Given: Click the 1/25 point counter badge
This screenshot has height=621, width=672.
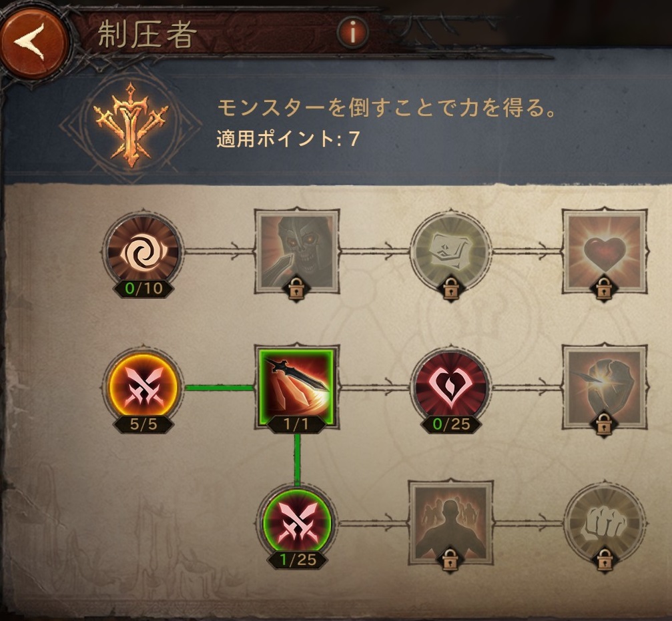Looking at the screenshot, I should (x=298, y=560).
